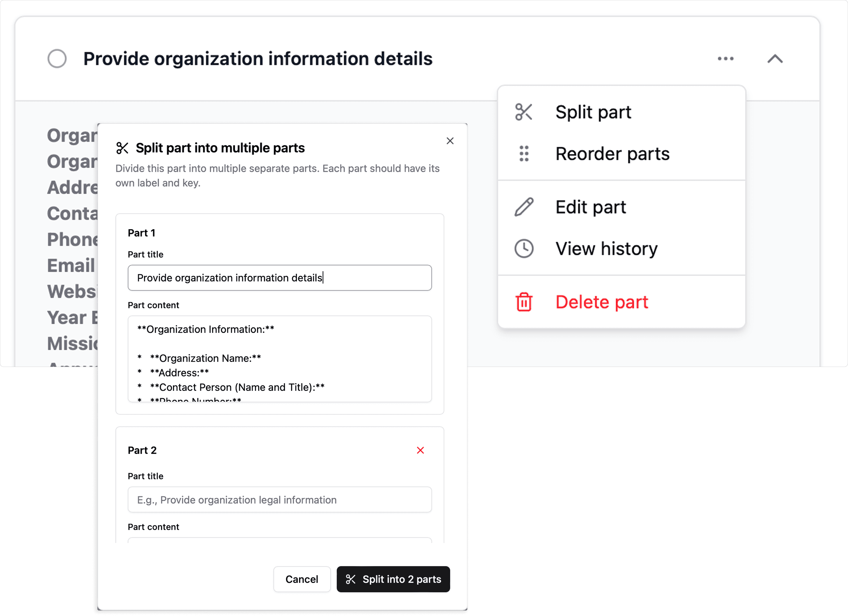Select Split part from context menu
This screenshot has width=848, height=616.
click(x=593, y=112)
